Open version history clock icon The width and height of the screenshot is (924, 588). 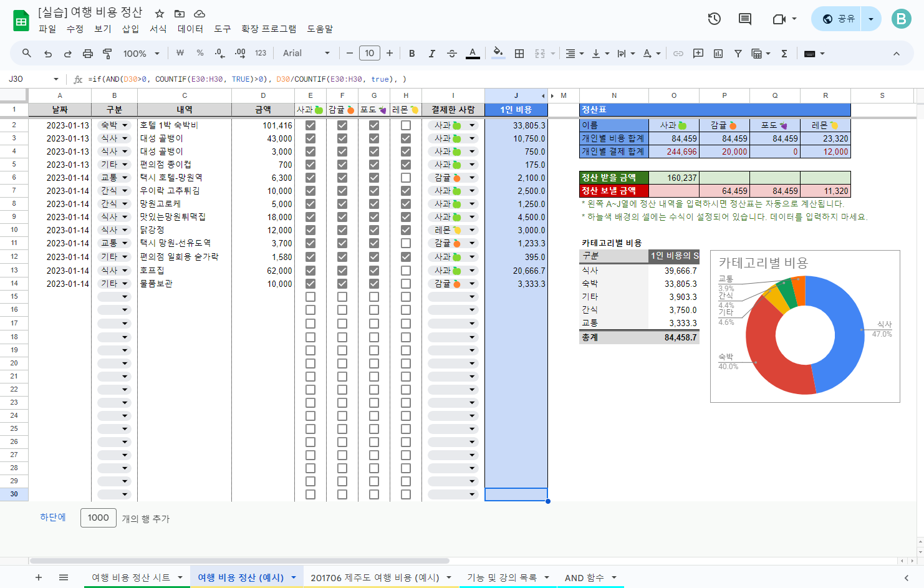715,19
